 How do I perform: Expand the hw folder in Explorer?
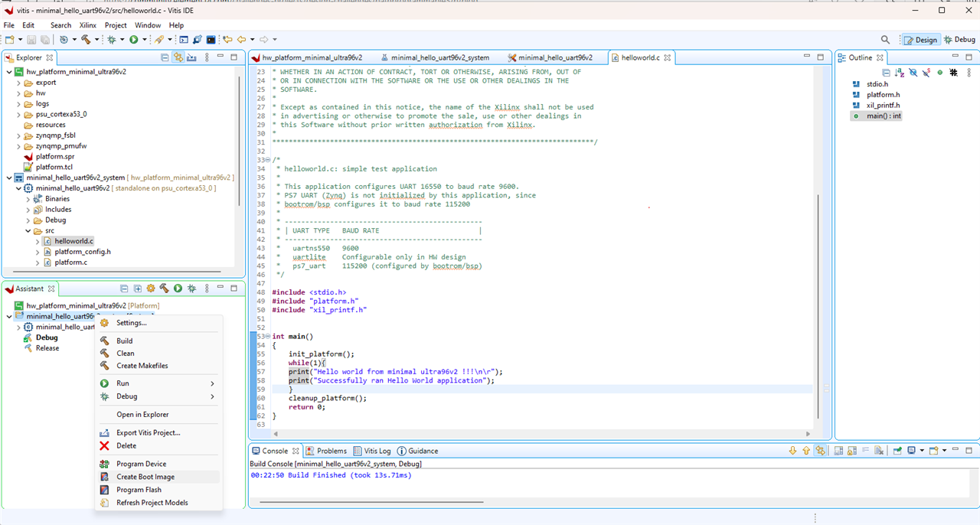[18, 93]
